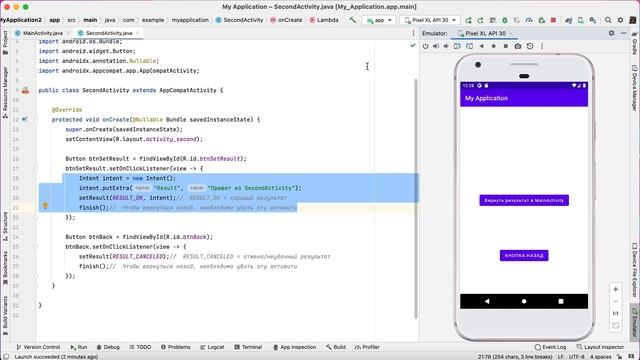Open emulator extended controls three-dot menu
The width and height of the screenshot is (640, 360).
click(542, 46)
